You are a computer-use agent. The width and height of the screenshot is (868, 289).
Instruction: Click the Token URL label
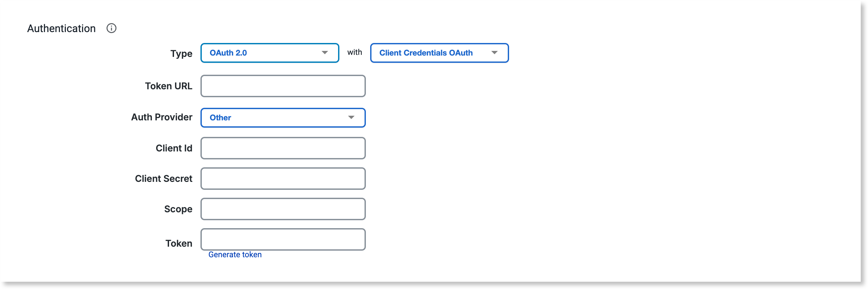click(168, 86)
